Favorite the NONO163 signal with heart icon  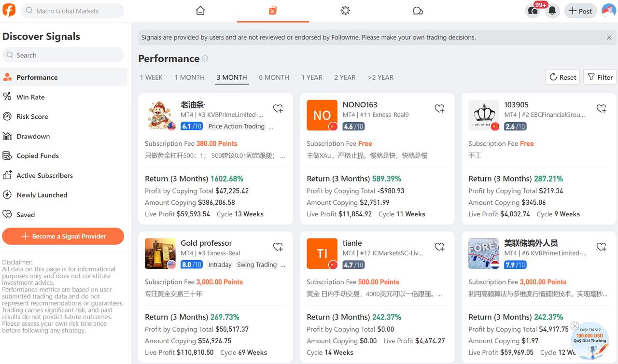(440, 109)
